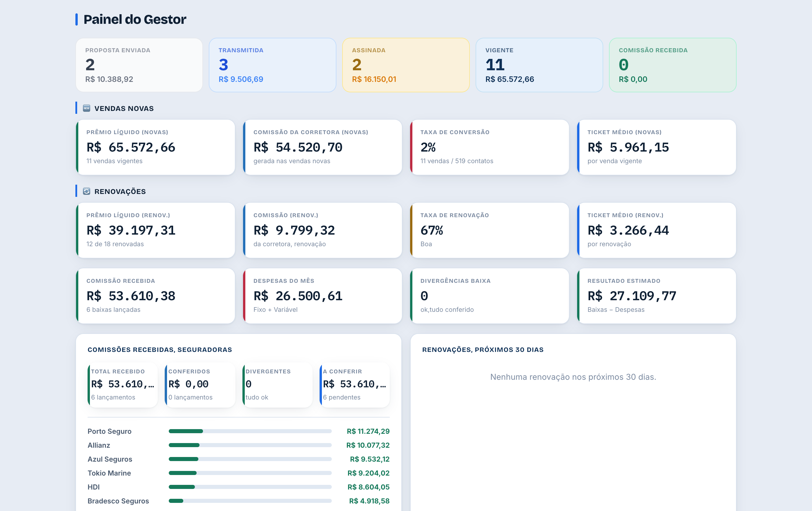This screenshot has width=812, height=511.
Task: Click the Allianz commission amount
Action: pos(367,445)
